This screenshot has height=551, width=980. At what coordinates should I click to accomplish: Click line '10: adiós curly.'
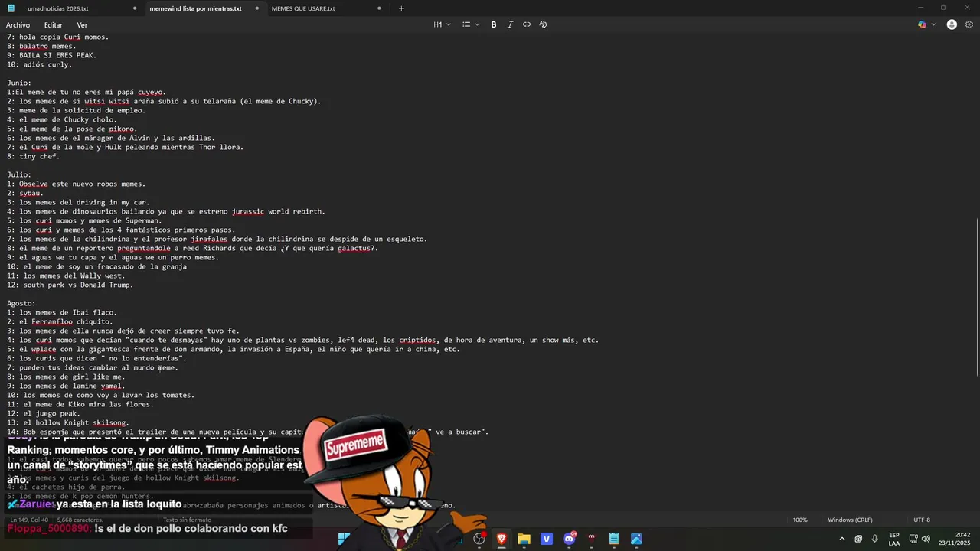tap(40, 64)
